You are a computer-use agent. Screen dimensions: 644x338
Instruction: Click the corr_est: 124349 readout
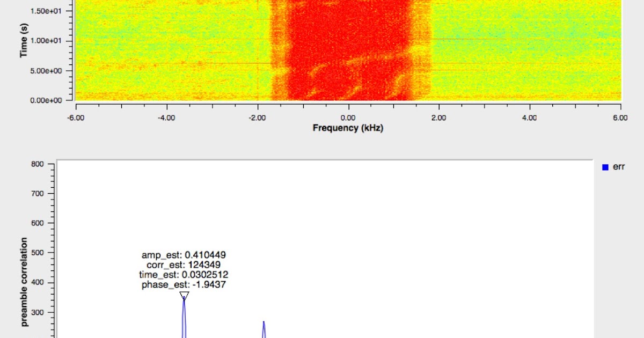point(185,265)
